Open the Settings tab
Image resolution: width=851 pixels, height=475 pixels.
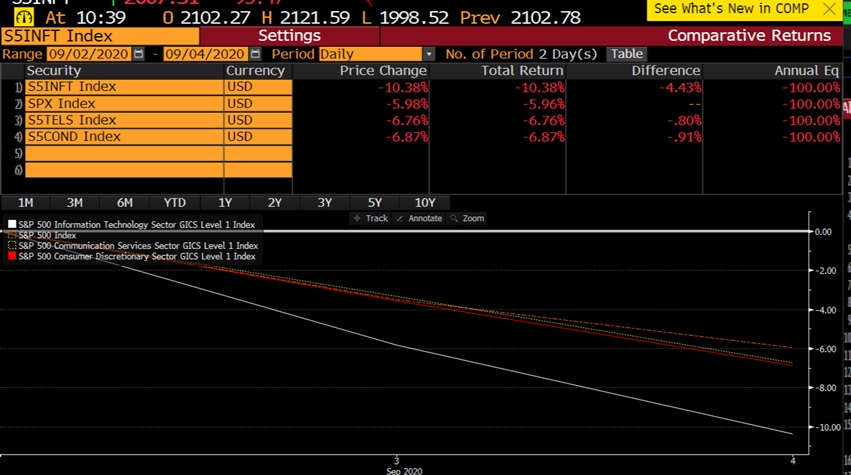point(289,36)
